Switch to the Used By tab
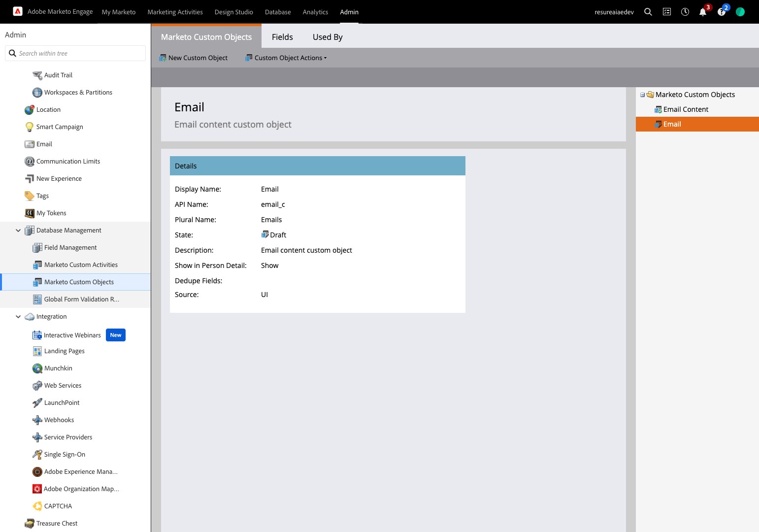The width and height of the screenshot is (759, 532). [328, 37]
